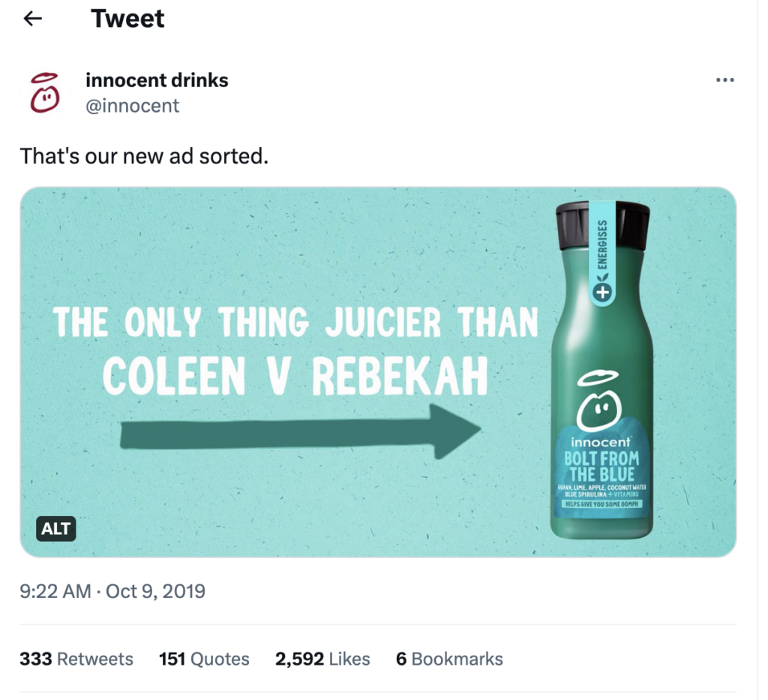Click the tweet text 'That's our new ad sorted.'
The height and width of the screenshot is (700, 768).
(x=144, y=156)
